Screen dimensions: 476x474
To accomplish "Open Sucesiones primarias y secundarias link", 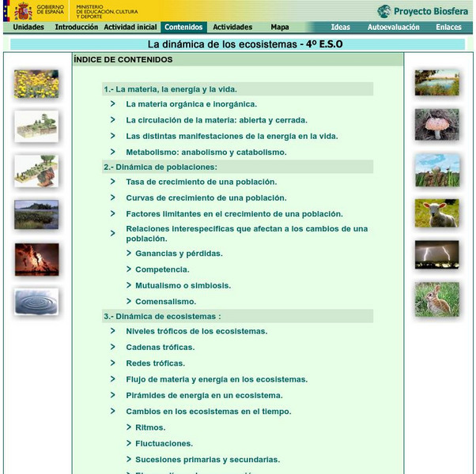I will [x=208, y=460].
